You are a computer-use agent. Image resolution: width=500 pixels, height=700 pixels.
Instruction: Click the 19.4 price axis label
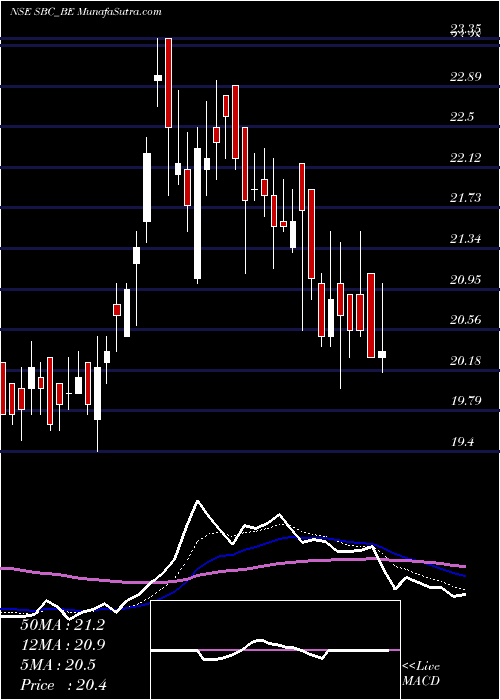tap(462, 442)
